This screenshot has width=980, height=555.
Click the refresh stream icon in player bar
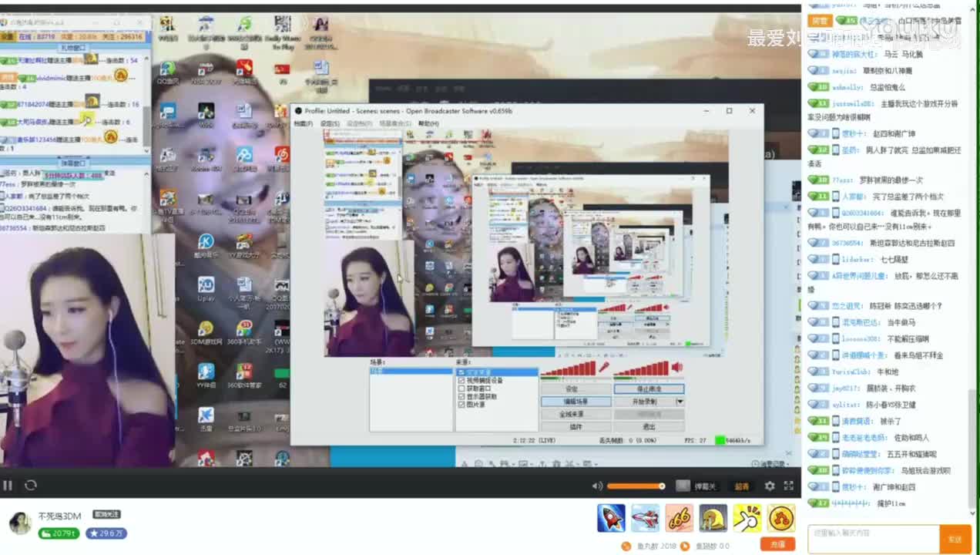pyautogui.click(x=31, y=486)
